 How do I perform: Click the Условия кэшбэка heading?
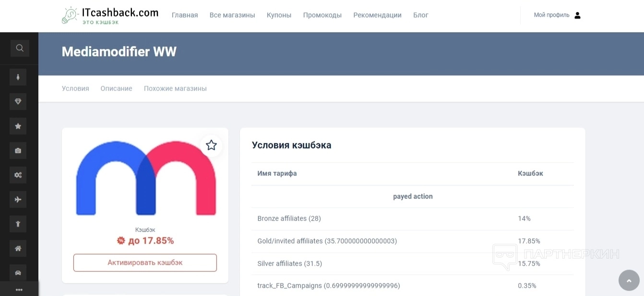coord(292,145)
